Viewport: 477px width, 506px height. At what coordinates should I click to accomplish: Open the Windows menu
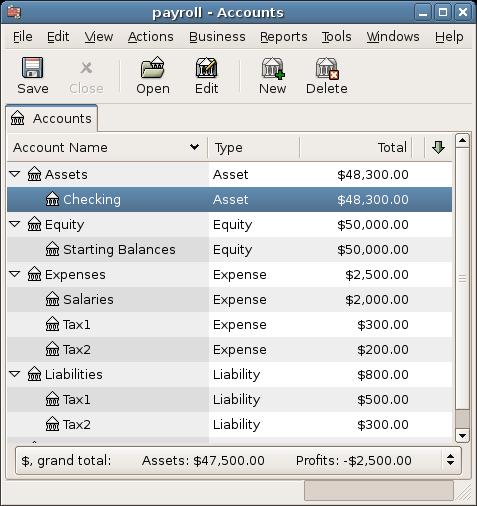point(393,37)
